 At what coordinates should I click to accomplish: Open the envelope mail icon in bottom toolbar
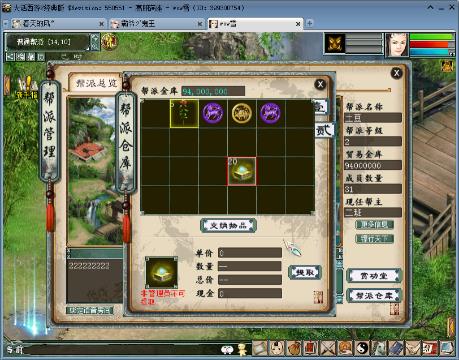click(x=413, y=348)
